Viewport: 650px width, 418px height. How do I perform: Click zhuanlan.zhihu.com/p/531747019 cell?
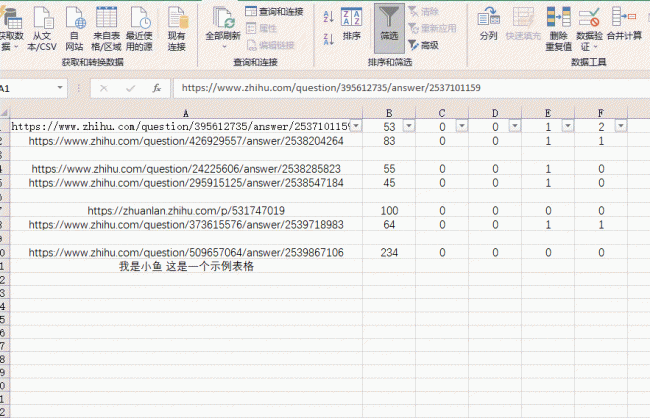(x=186, y=211)
